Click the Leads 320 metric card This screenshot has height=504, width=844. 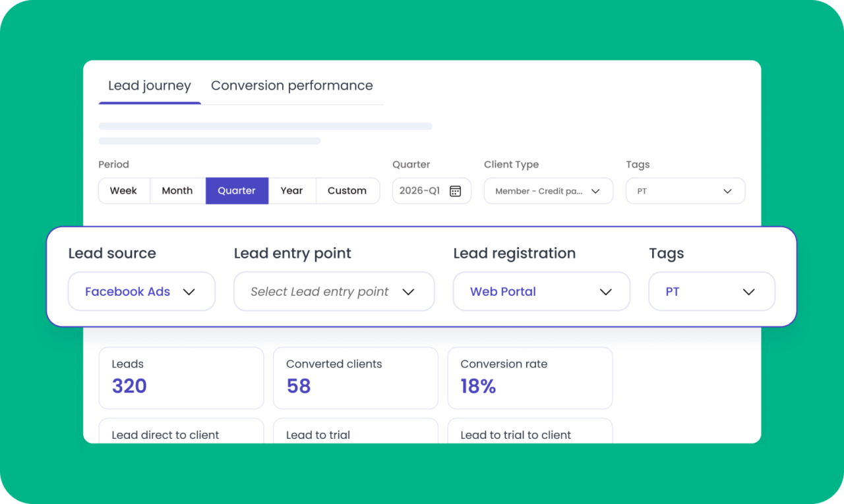coord(181,378)
